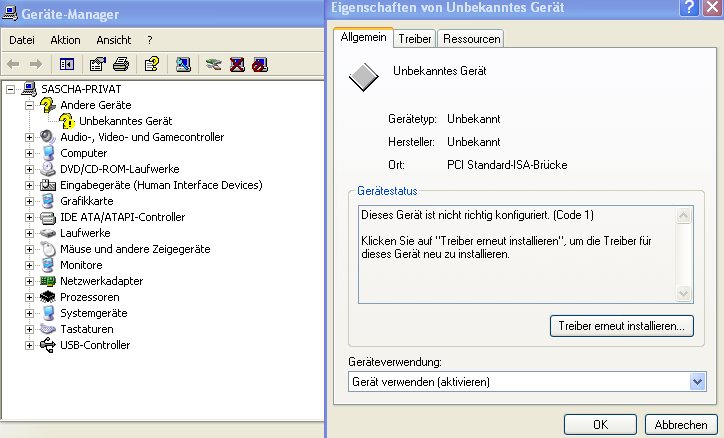Click the update driver toolbar icon

click(x=213, y=65)
